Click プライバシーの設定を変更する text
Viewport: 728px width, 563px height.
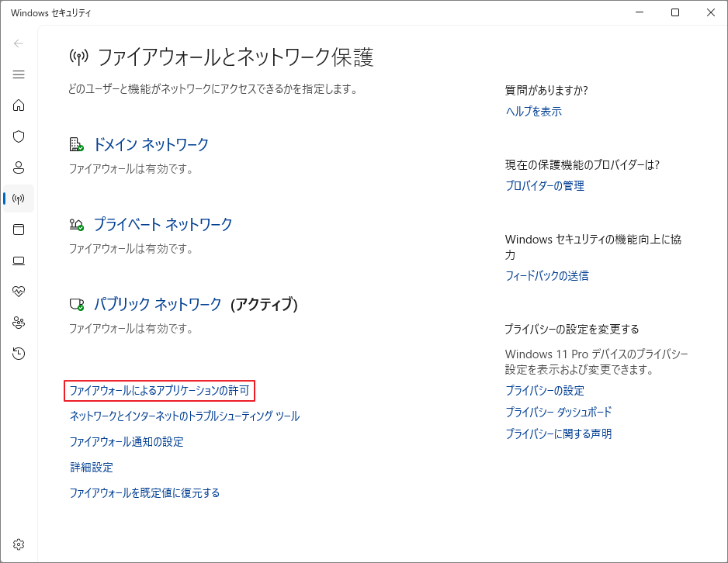tap(572, 329)
